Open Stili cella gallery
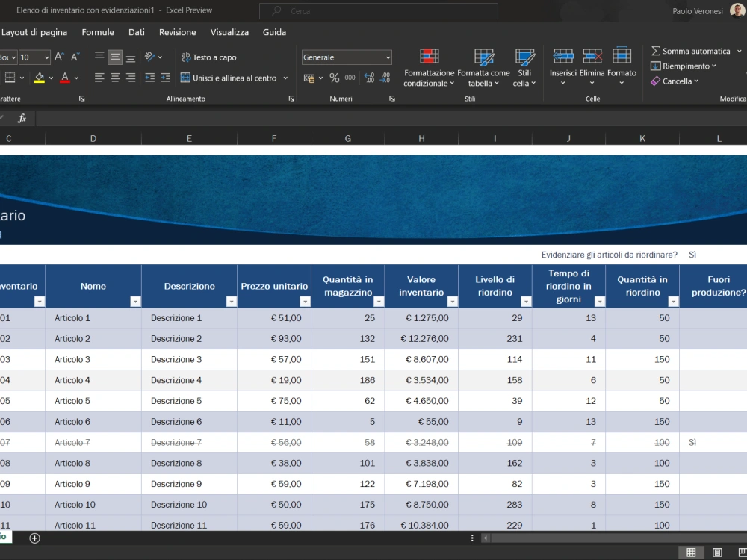The height and width of the screenshot is (560, 747). pos(524,68)
